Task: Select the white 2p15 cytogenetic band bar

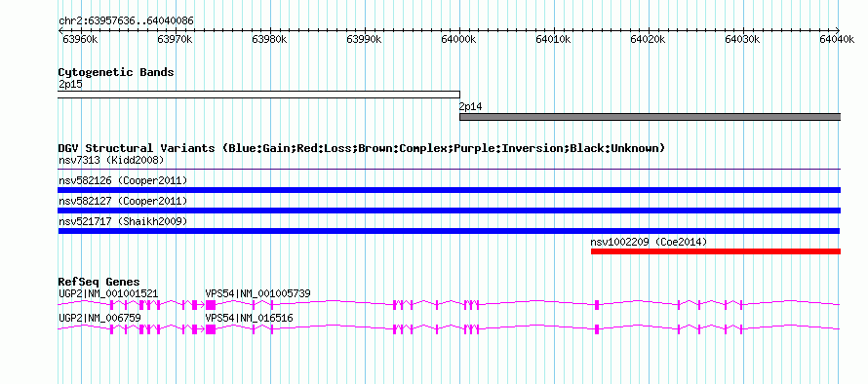Action: 258,95
